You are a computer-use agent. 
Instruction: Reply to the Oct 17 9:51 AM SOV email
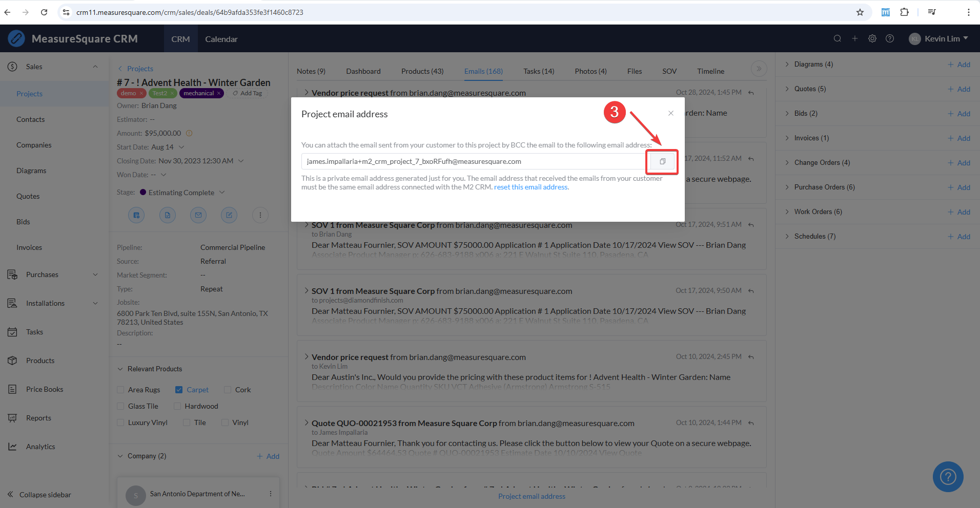click(x=751, y=225)
